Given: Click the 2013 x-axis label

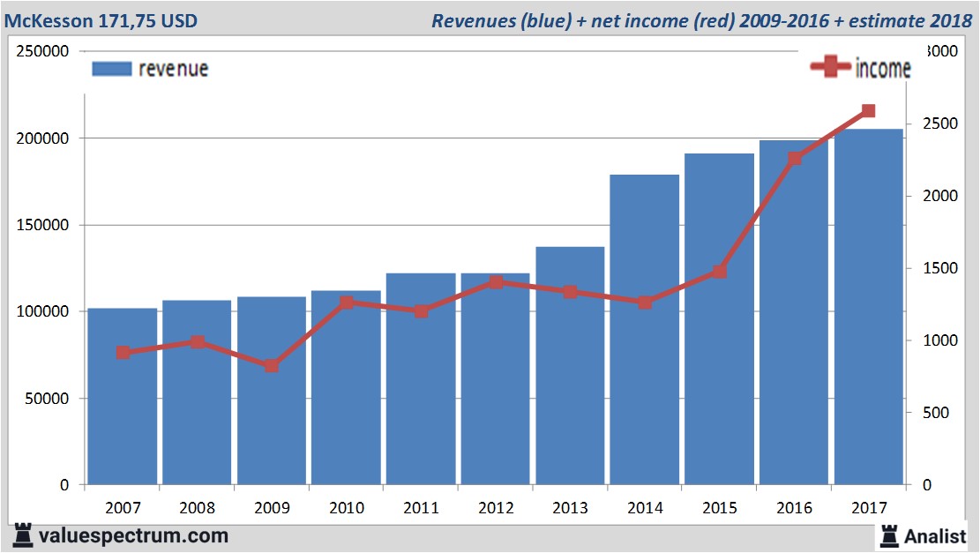Looking at the screenshot, I should coord(570,507).
